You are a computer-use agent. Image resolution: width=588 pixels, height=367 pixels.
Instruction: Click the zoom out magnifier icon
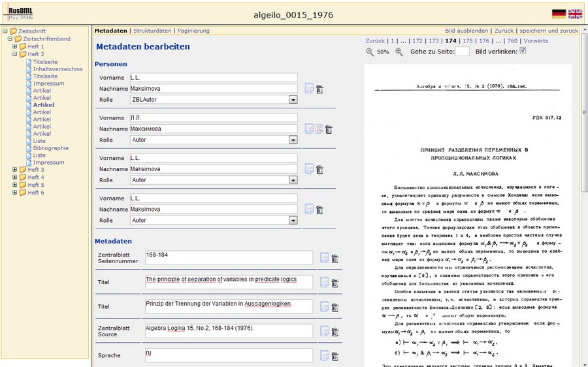370,52
